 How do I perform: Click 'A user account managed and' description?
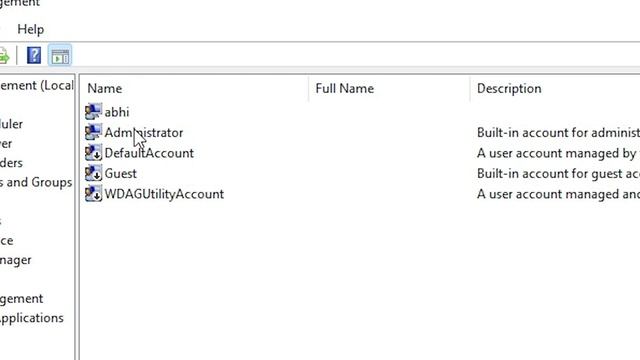click(x=558, y=193)
